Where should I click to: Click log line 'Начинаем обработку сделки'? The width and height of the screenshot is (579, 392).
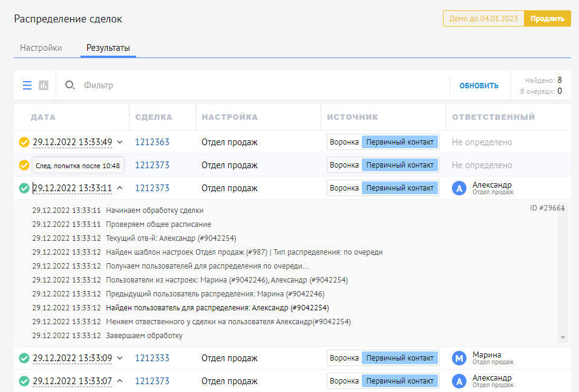coord(155,211)
